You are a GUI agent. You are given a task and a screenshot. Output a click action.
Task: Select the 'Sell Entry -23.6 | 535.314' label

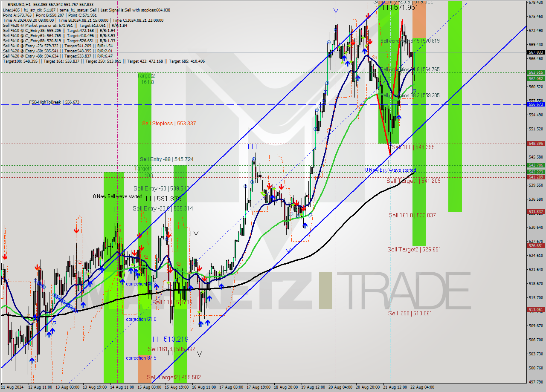[163, 208]
